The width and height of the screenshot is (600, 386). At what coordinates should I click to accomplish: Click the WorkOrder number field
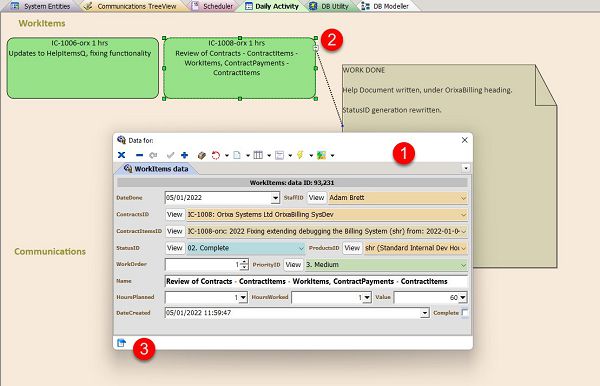[203, 264]
